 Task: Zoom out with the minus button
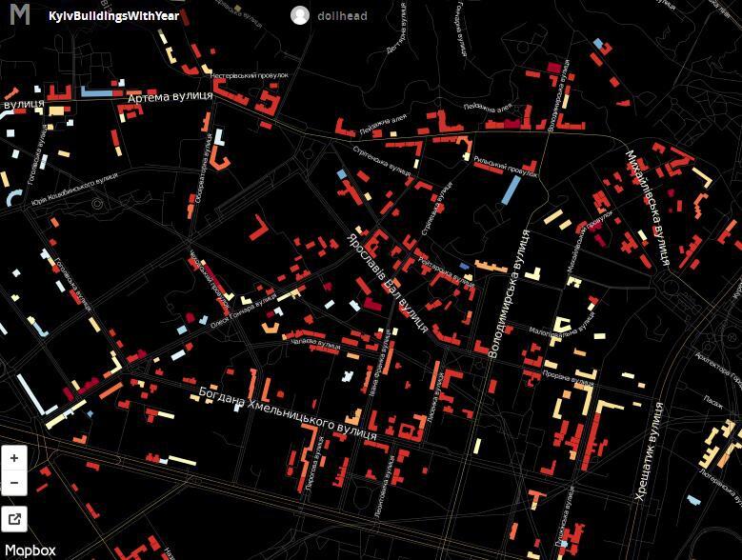(14, 483)
